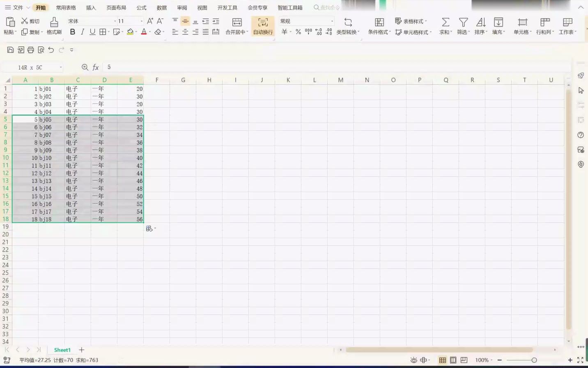Click the Merge and Center (合并居中) icon

pyautogui.click(x=237, y=22)
